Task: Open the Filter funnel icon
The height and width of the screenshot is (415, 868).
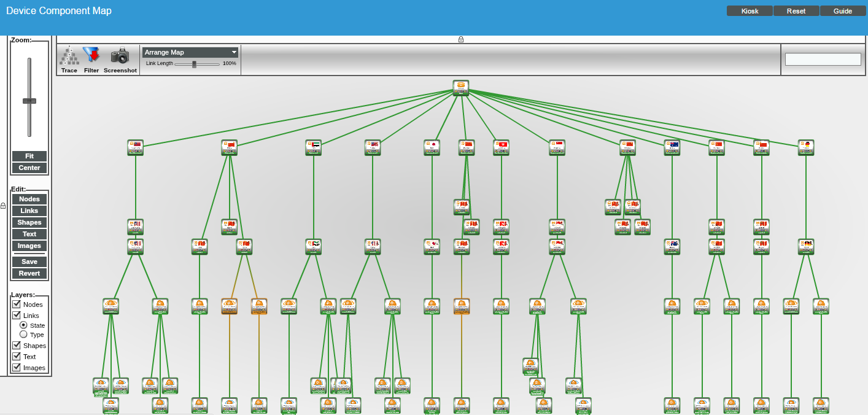Action: 91,56
